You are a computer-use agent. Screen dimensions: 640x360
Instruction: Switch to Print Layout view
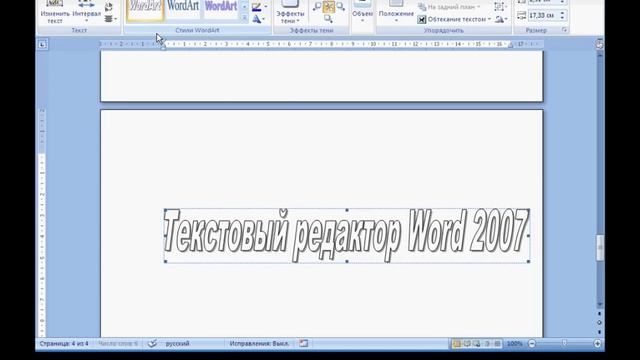click(x=456, y=344)
